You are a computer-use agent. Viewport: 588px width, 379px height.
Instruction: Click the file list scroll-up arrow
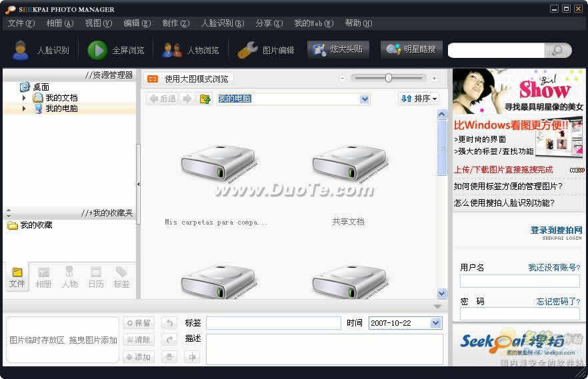tap(442, 114)
